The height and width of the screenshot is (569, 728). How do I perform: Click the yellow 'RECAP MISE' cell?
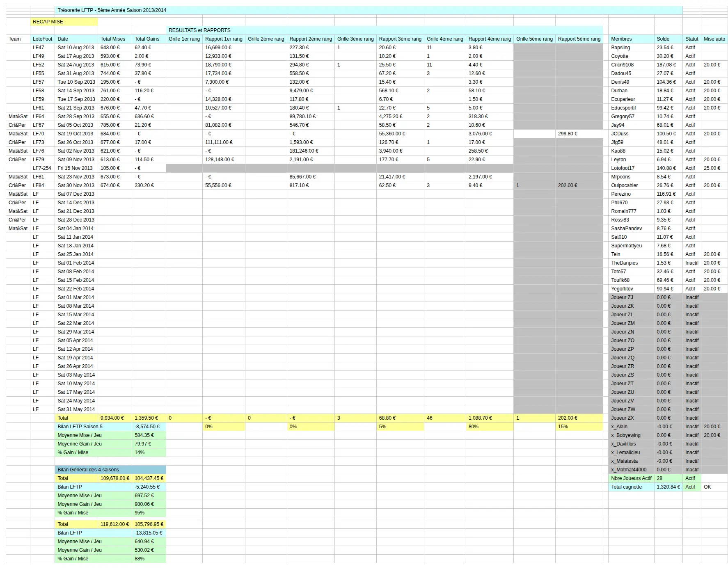[x=64, y=22]
